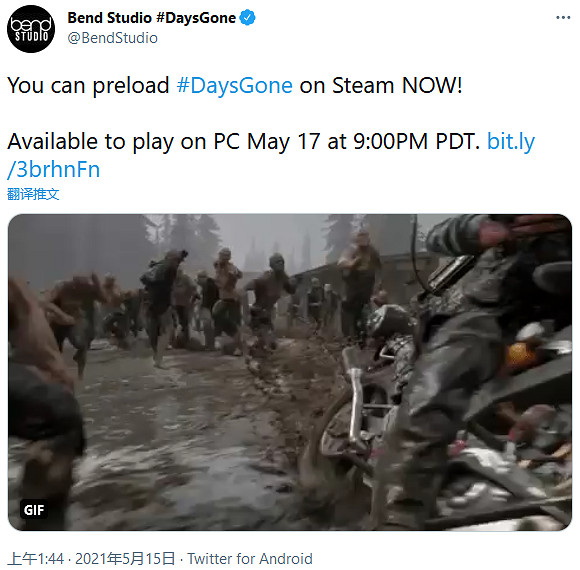Click the 'Steam NOW!' tweet text
Viewport: 580px width, 570px height.
tap(397, 85)
